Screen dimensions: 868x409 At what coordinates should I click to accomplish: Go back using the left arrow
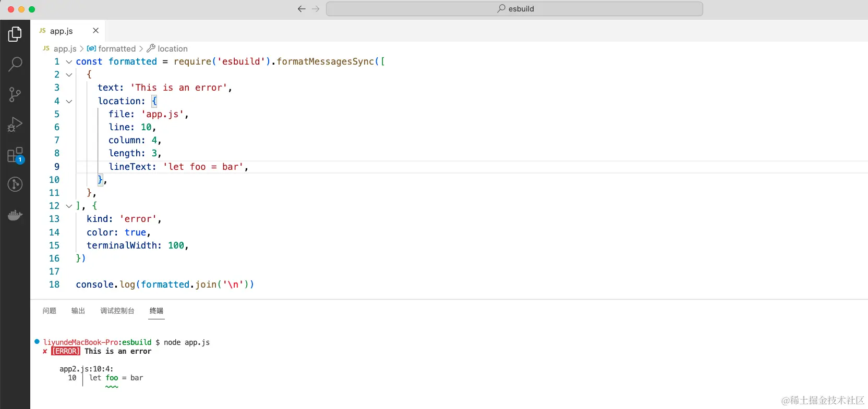pyautogui.click(x=302, y=9)
